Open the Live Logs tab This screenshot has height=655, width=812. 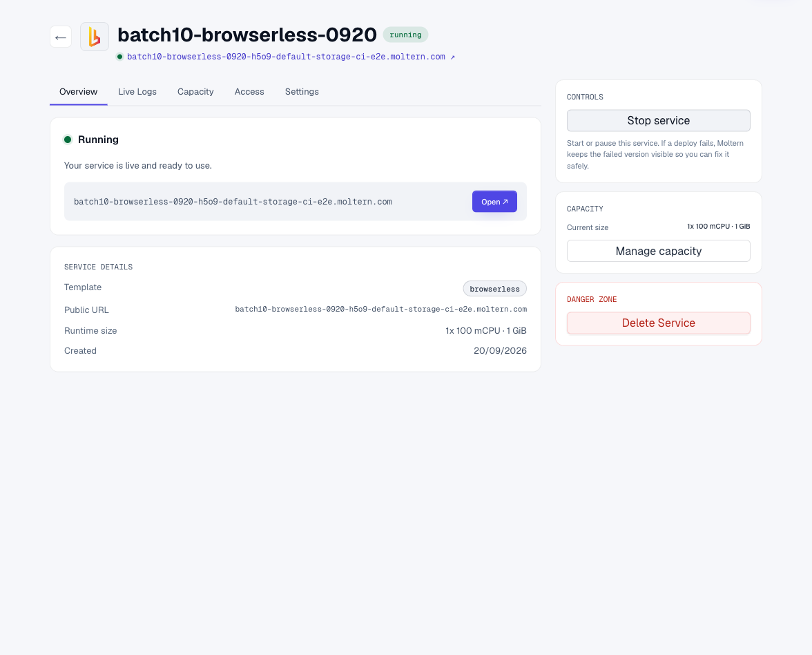[137, 92]
